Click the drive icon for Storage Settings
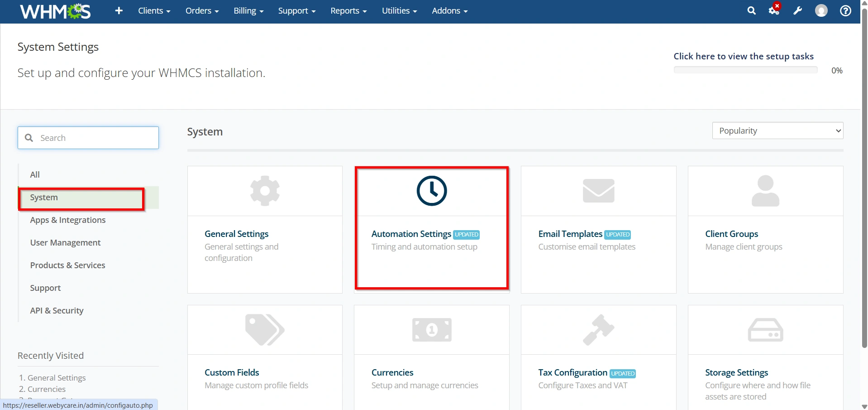This screenshot has height=410, width=868. [x=765, y=330]
